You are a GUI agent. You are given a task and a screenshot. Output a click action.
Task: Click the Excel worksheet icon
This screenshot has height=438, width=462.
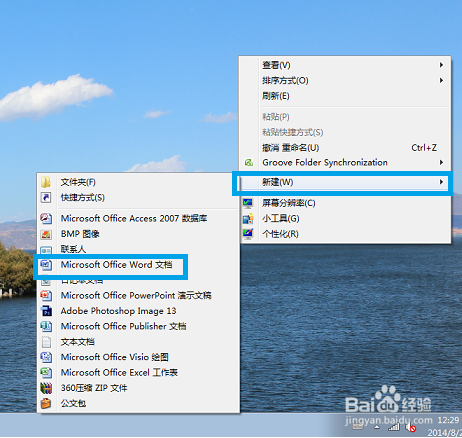click(46, 372)
